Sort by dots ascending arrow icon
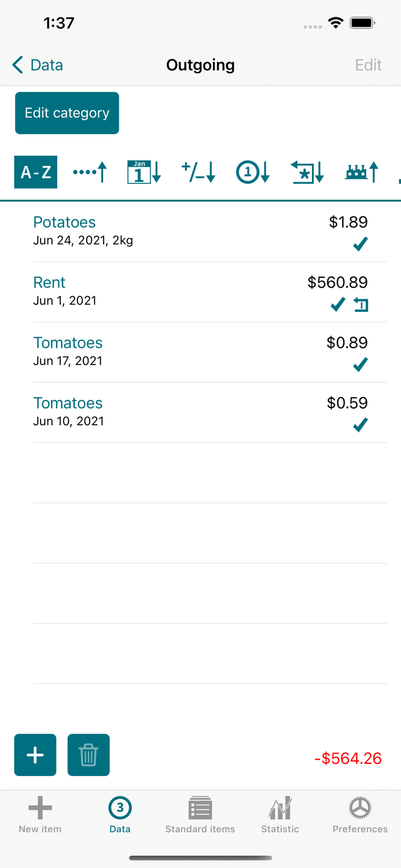Screen dimensions: 401x868 90,172
